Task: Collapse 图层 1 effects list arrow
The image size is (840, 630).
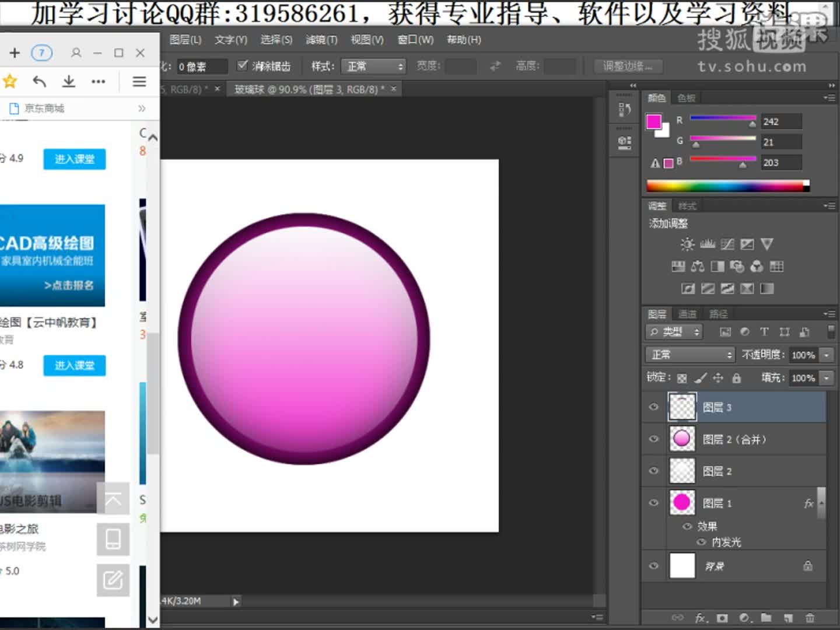Action: (x=821, y=503)
